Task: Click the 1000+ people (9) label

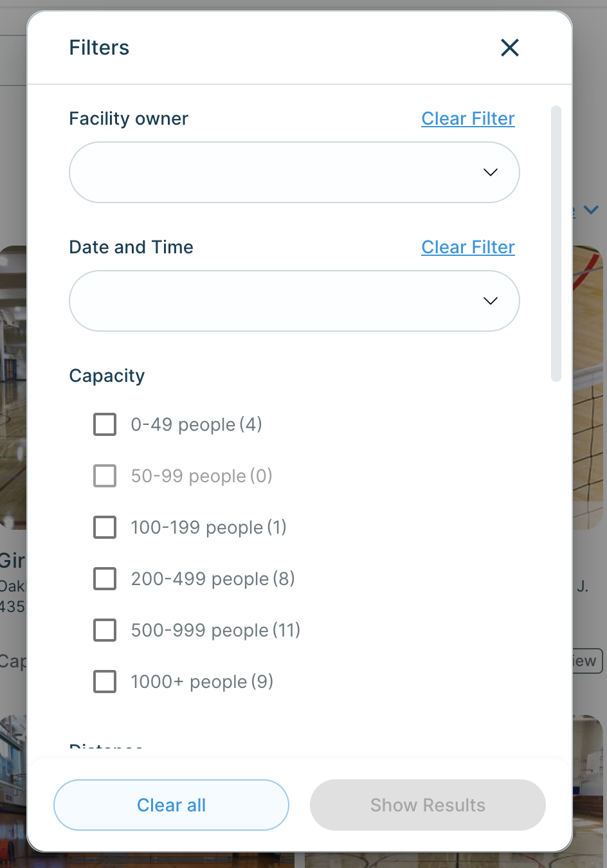Action: pyautogui.click(x=202, y=682)
